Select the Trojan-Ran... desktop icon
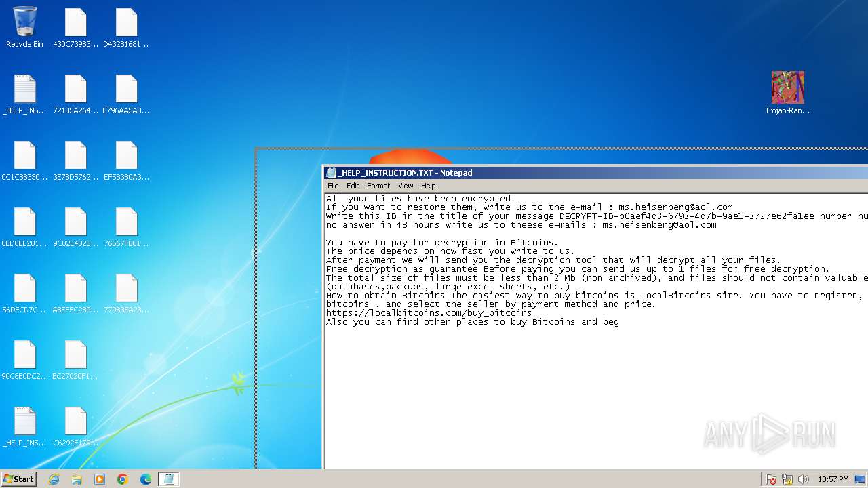 coord(787,92)
